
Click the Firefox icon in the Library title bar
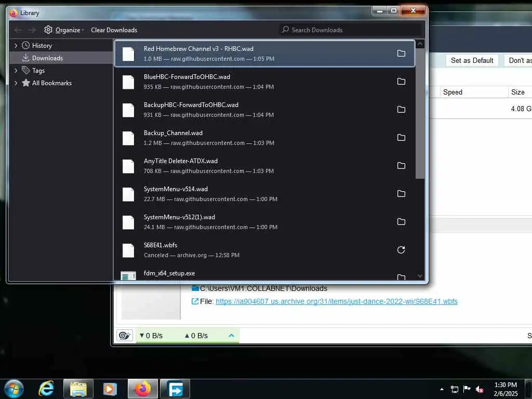pyautogui.click(x=13, y=13)
